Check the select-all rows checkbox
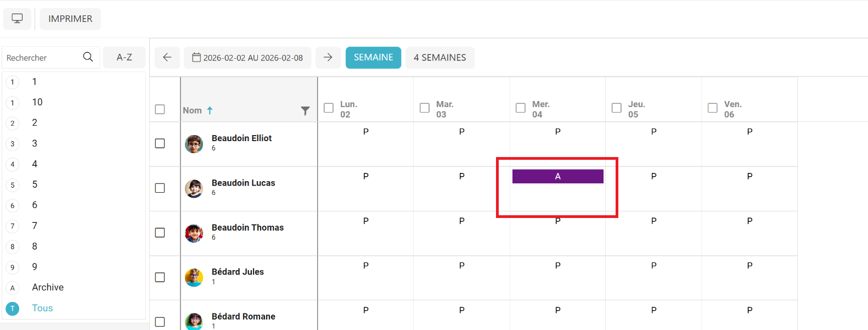Viewport: 868px width, 330px height. [160, 109]
